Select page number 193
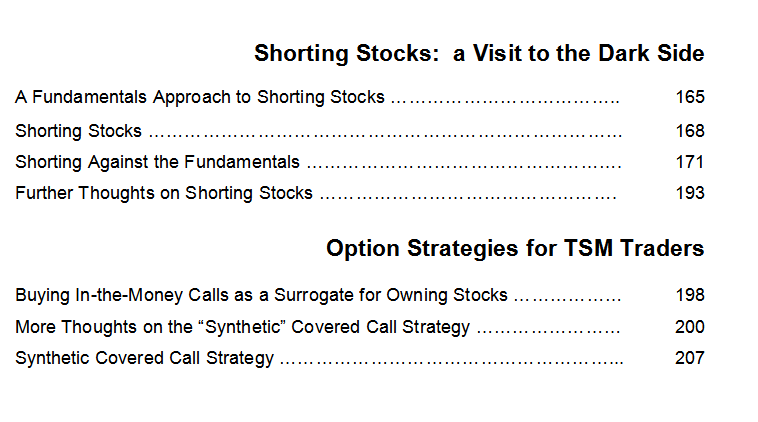 pos(690,193)
